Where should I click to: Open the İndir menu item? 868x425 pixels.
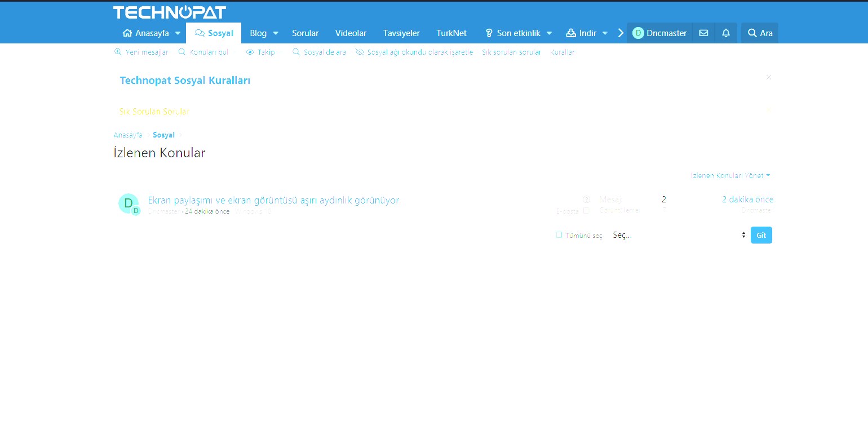pyautogui.click(x=581, y=33)
